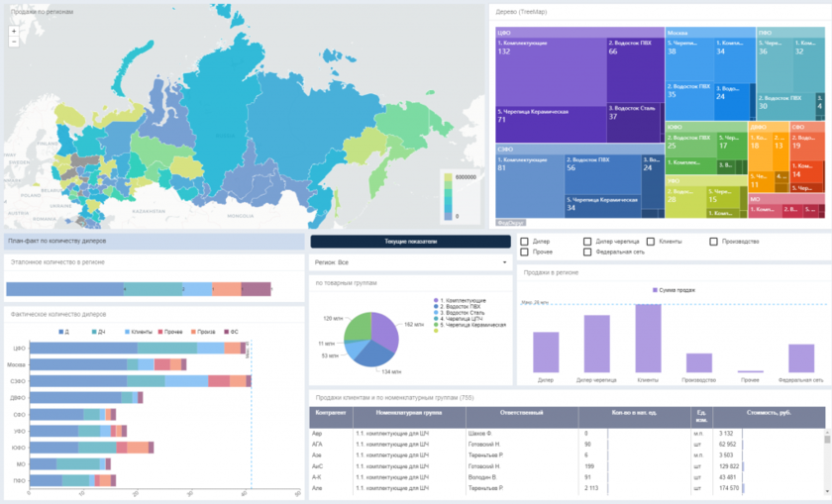Enable the 'Дилер' checkbox filter
Viewport: 832px width, 504px height.
524,241
